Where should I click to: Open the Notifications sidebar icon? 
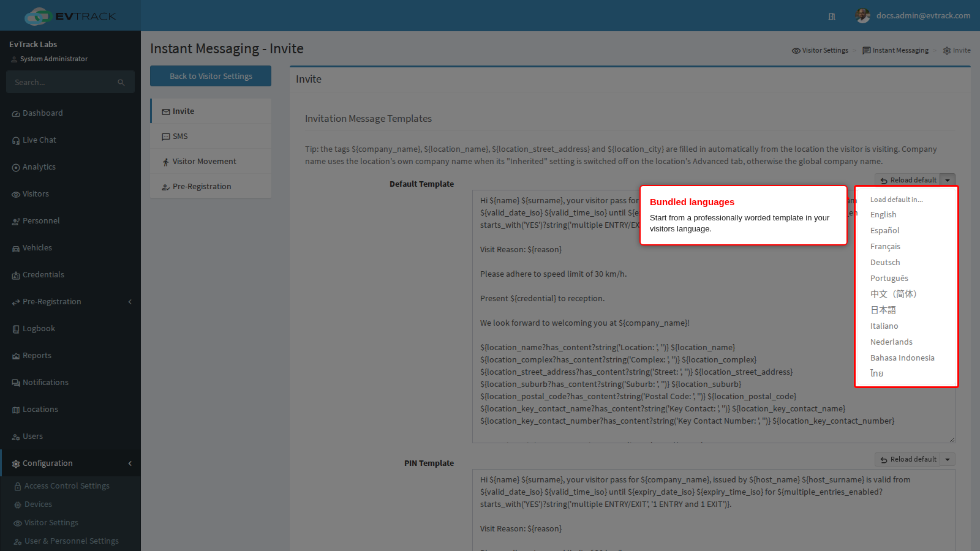[16, 383]
